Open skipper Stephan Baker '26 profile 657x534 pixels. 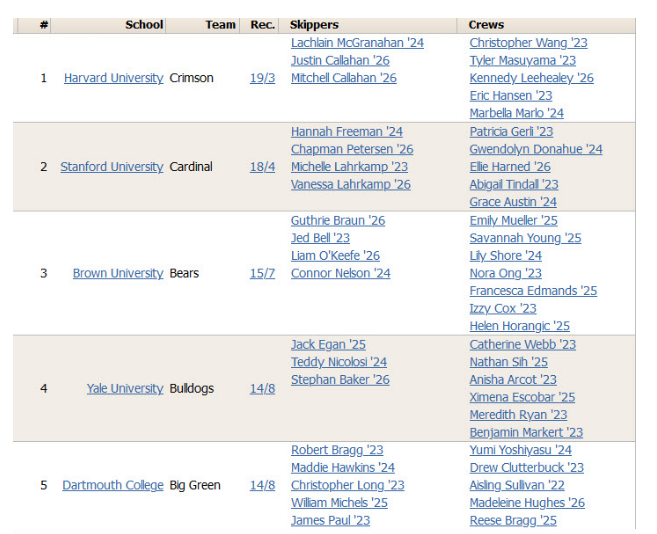[x=340, y=380]
